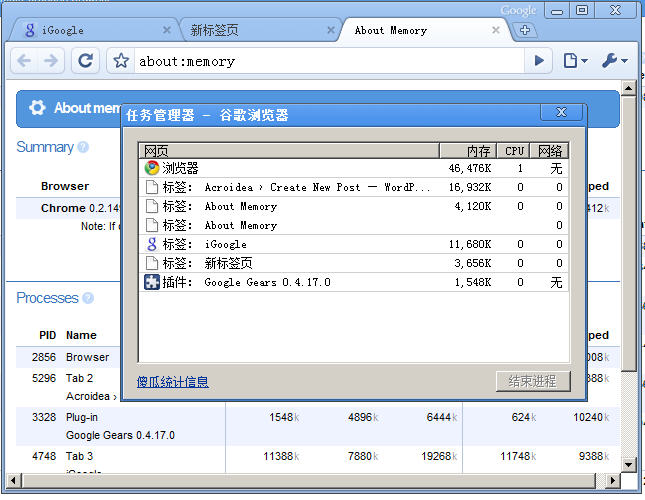This screenshot has width=645, height=500.
Task: Click the Go arrow beside the address bar
Action: (539, 61)
